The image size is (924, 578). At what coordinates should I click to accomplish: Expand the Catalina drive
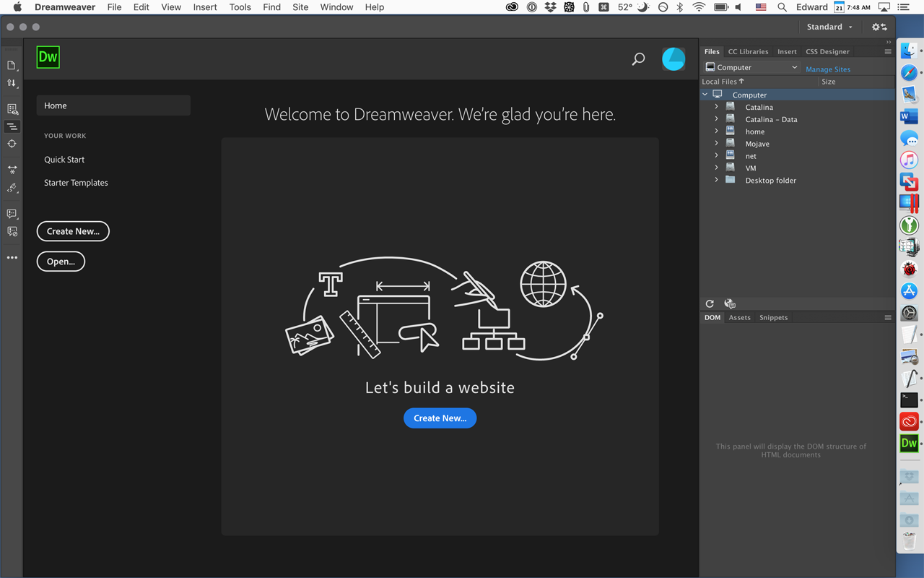pyautogui.click(x=716, y=107)
